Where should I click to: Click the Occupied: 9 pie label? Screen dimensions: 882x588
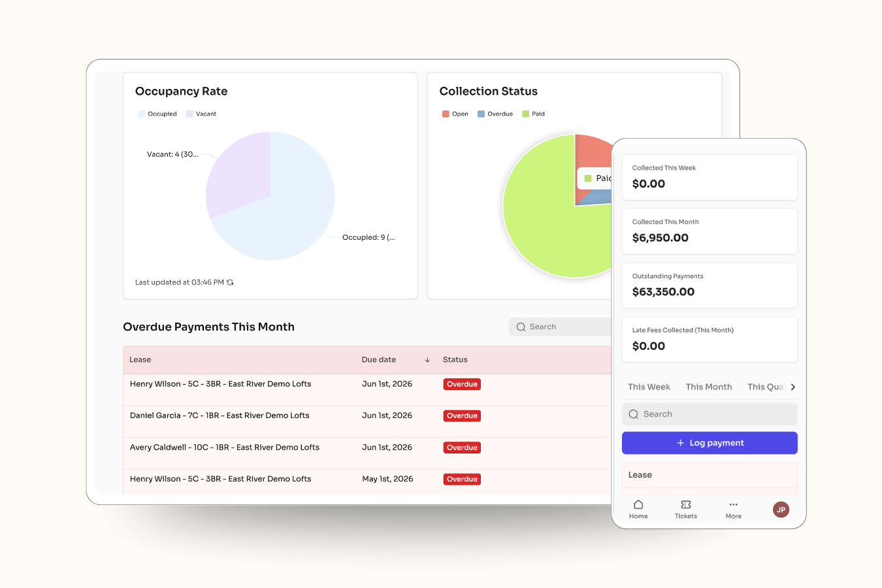pyautogui.click(x=368, y=238)
